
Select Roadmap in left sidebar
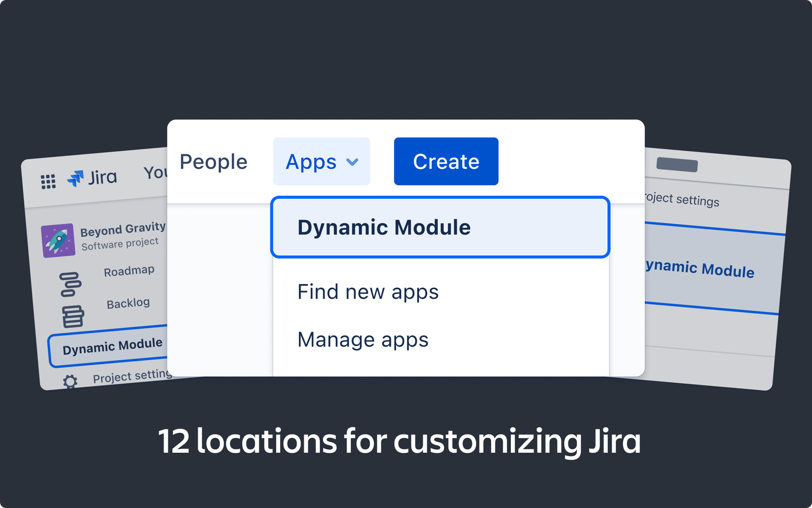click(x=129, y=271)
